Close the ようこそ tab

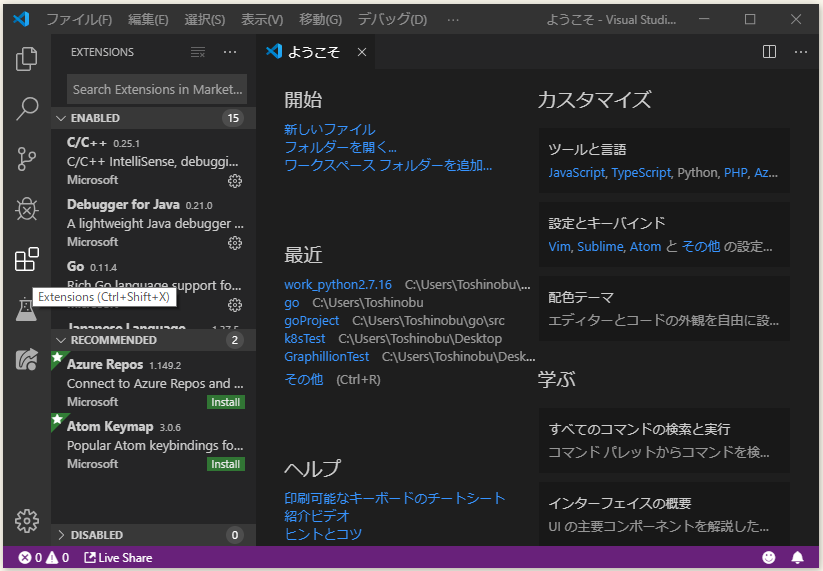point(362,52)
